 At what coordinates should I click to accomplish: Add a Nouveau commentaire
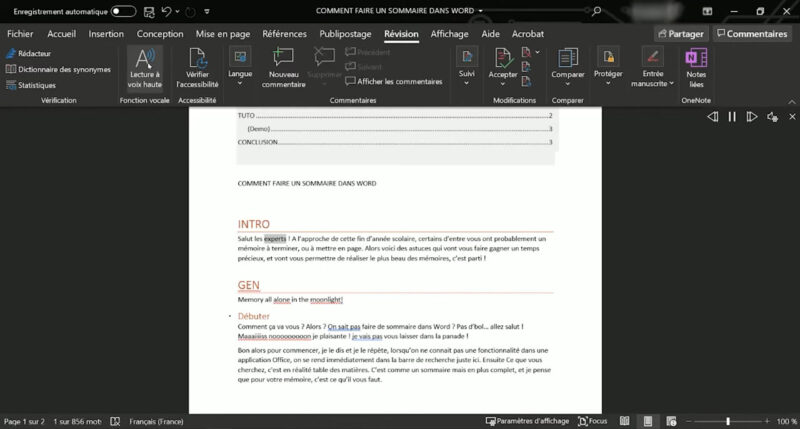[x=286, y=68]
